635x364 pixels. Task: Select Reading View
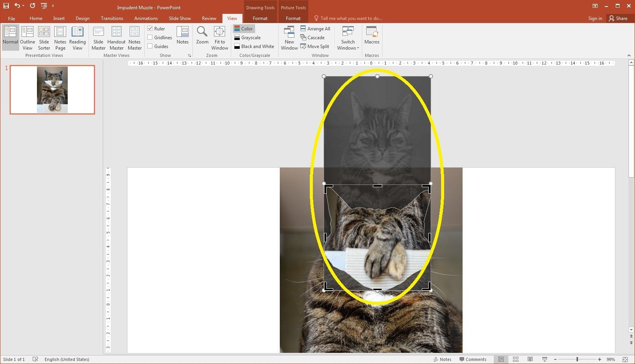click(77, 37)
